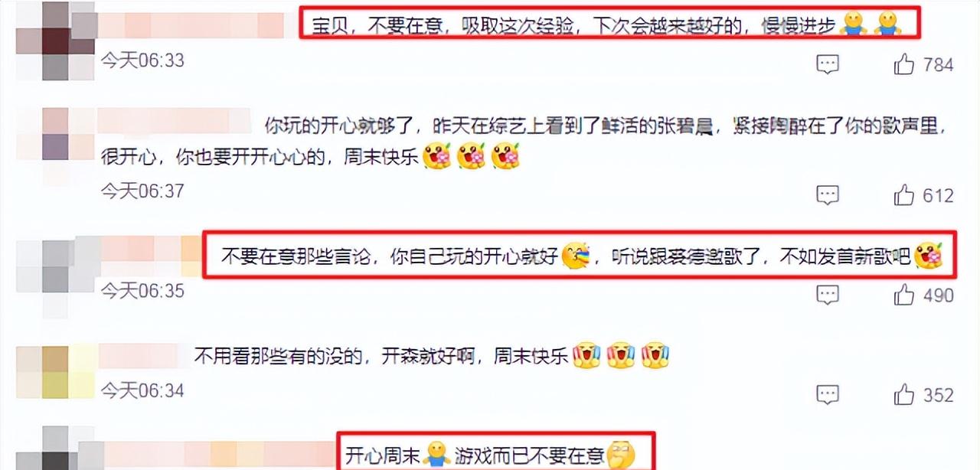980x470 pixels.
Task: Click the timestamp 今天06:34
Action: [x=143, y=390]
